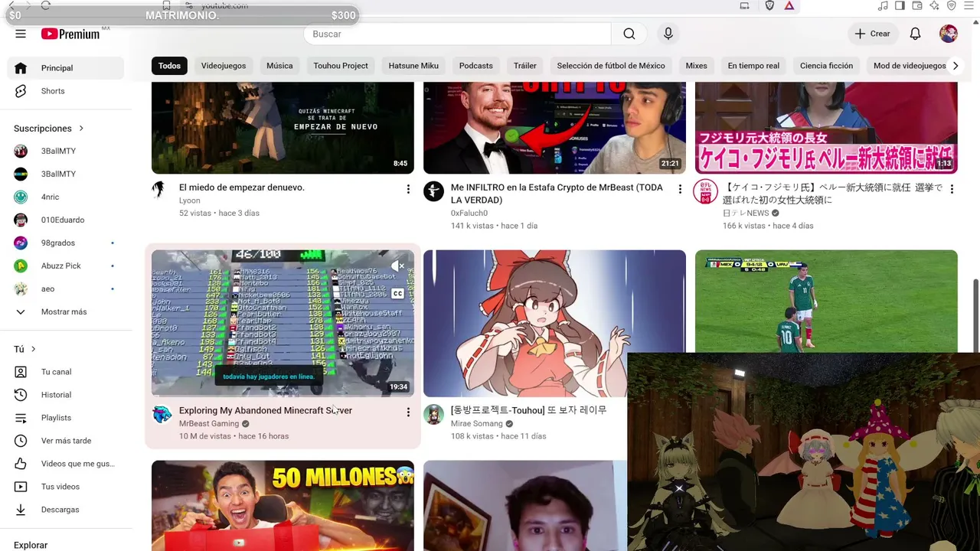Viewport: 980px width, 551px height.
Task: Open options for Exploring My Abandoned Minecraft Server
Action: click(x=408, y=412)
